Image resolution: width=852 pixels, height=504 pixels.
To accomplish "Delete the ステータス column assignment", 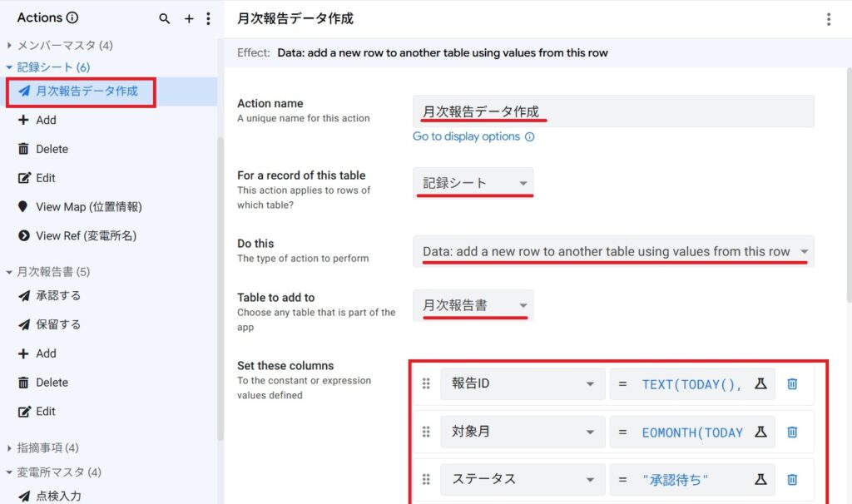I will [792, 479].
